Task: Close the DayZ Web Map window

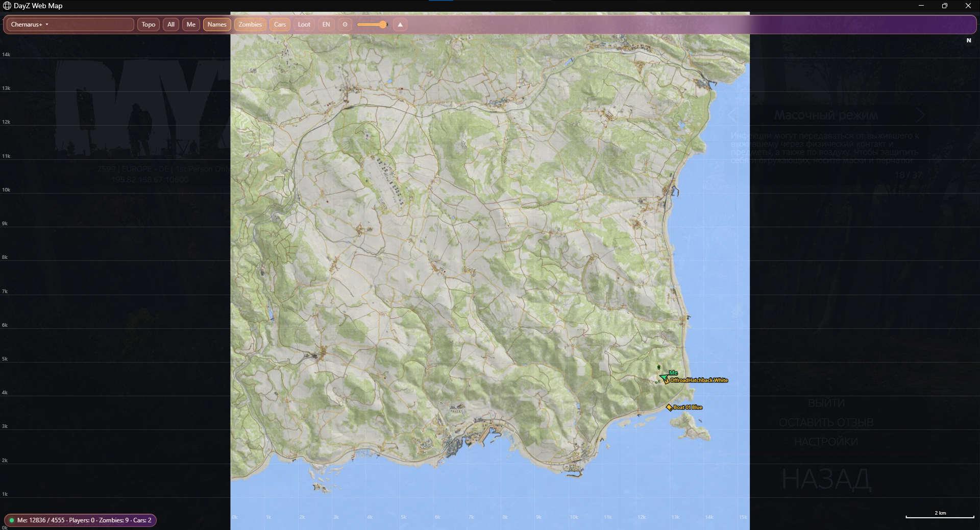Action: (968, 6)
